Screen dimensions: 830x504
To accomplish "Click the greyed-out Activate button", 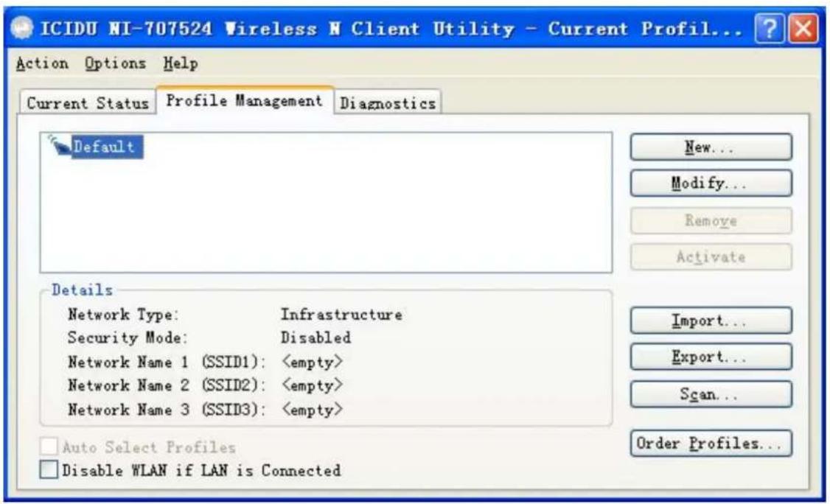I will pos(711,256).
